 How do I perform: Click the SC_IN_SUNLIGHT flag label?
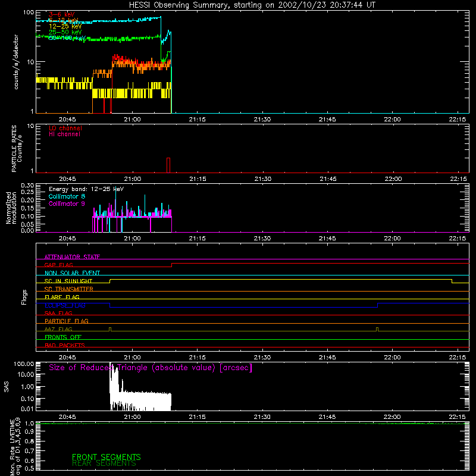(x=68, y=281)
